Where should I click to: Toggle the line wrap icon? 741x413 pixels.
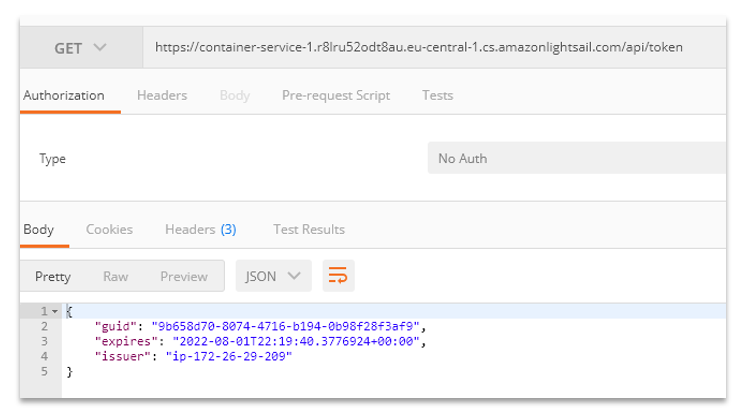(x=338, y=277)
